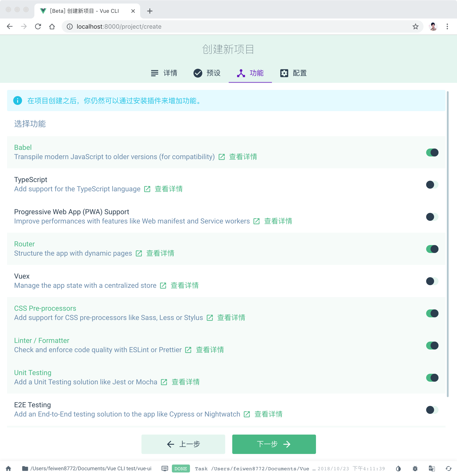The height and width of the screenshot is (476, 457).
Task: Select the 功能 tab
Action: (250, 73)
